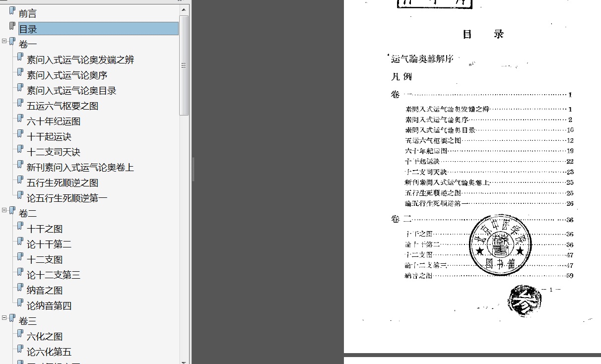Screen dimensions: 601x364
Task: Open the 素问入式运气论奥序 bookmark
Action: click(67, 75)
